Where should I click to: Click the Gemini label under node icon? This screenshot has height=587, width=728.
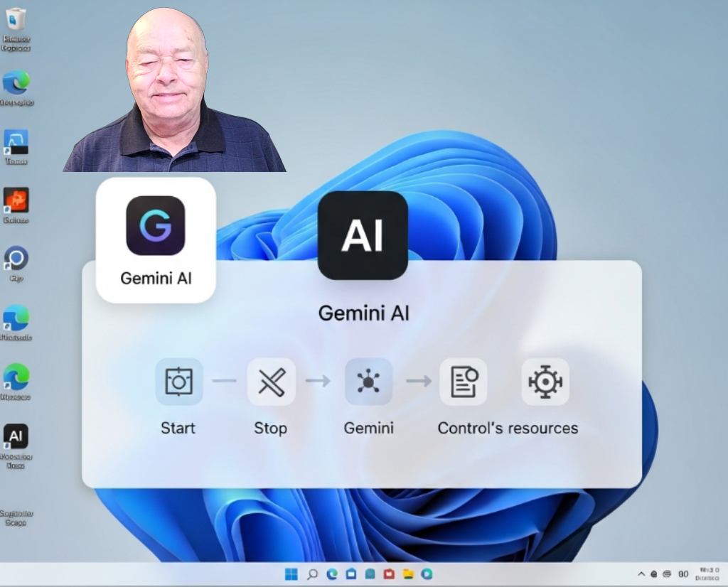click(x=369, y=428)
